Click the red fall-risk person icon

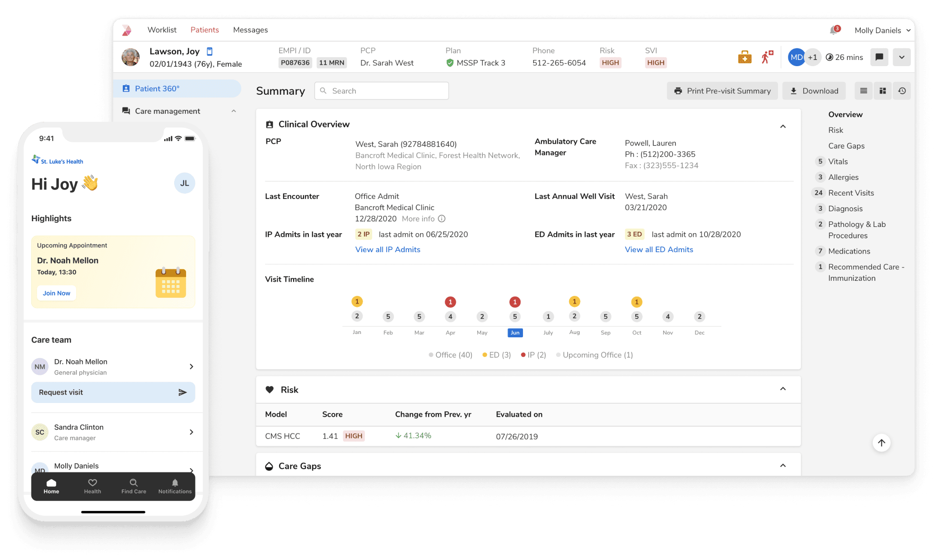[767, 57]
